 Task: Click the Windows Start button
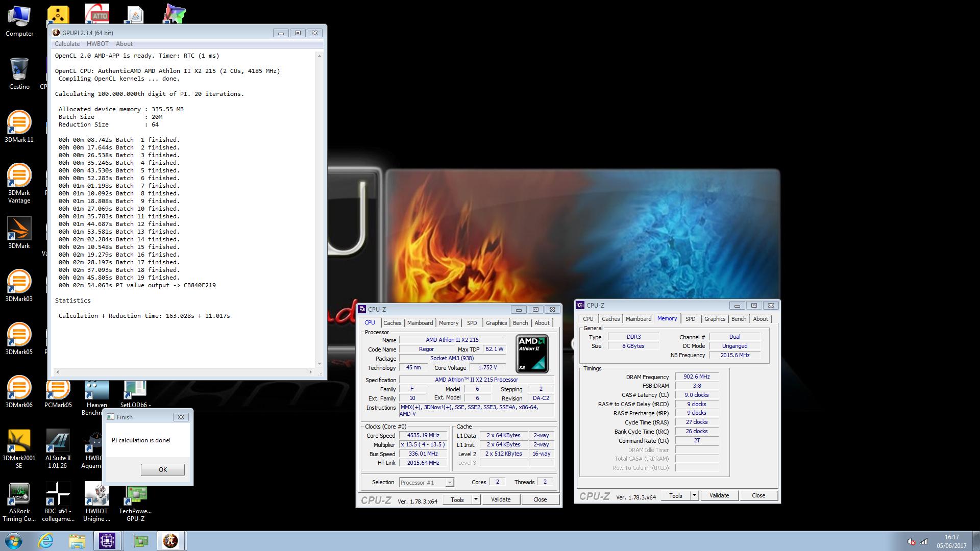tap(14, 541)
